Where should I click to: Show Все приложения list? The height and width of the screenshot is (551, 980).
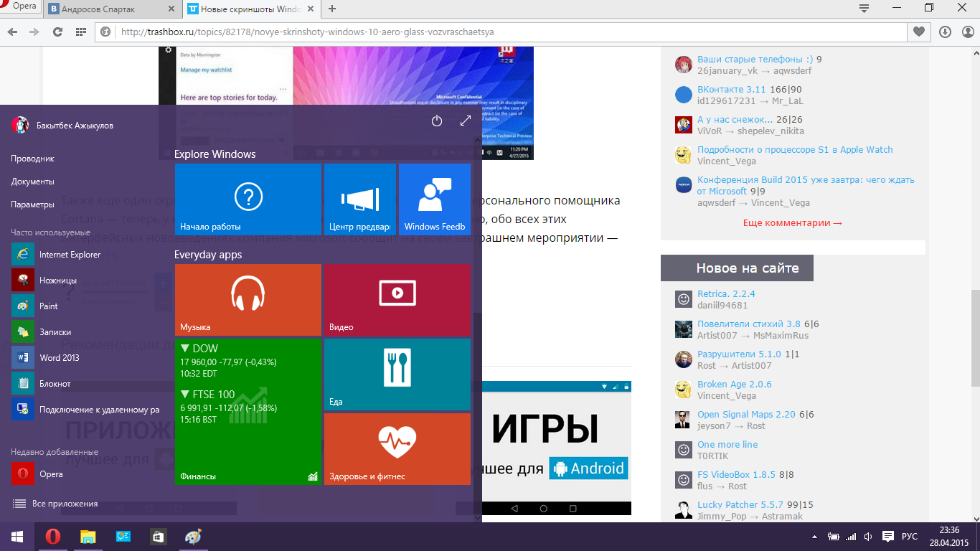(55, 504)
